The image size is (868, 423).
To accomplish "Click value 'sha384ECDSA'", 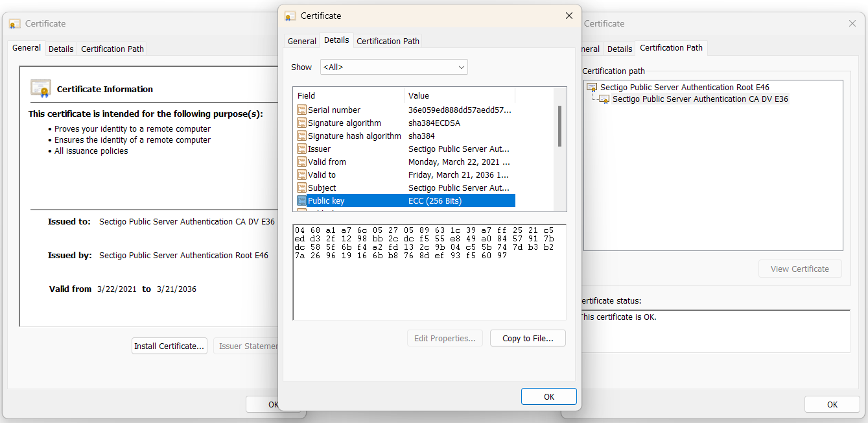I will (x=434, y=123).
